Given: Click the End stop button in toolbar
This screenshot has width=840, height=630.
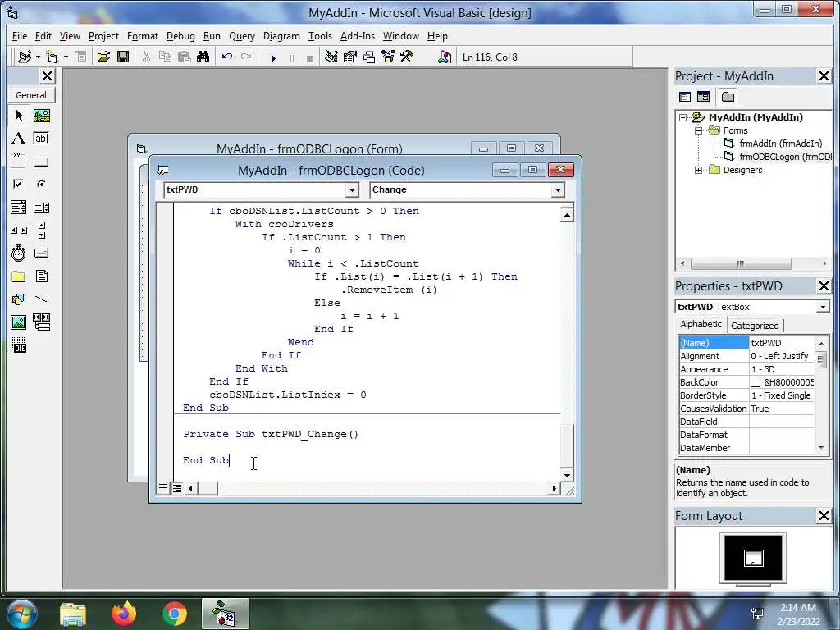Looking at the screenshot, I should point(309,58).
